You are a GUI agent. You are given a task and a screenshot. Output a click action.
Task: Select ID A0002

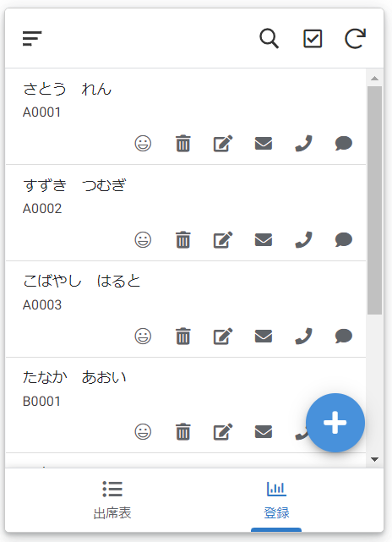[42, 209]
